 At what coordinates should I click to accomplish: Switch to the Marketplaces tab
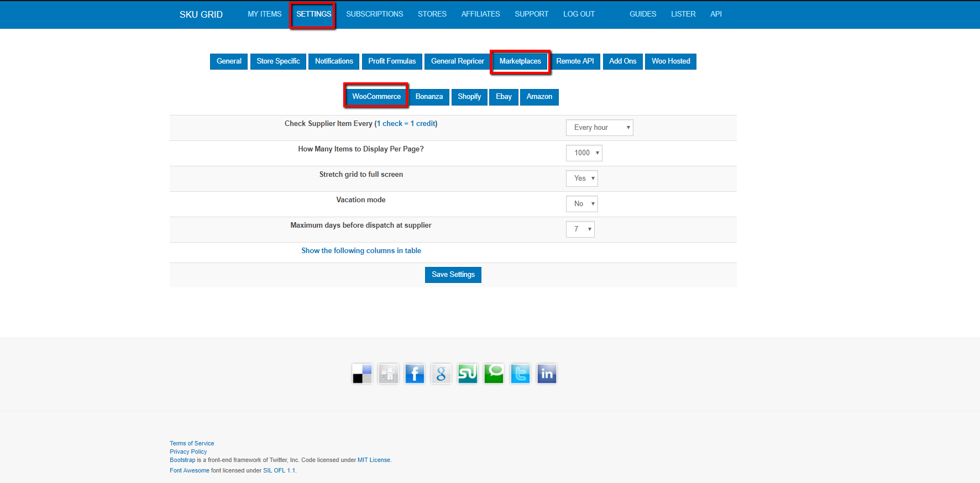[520, 61]
